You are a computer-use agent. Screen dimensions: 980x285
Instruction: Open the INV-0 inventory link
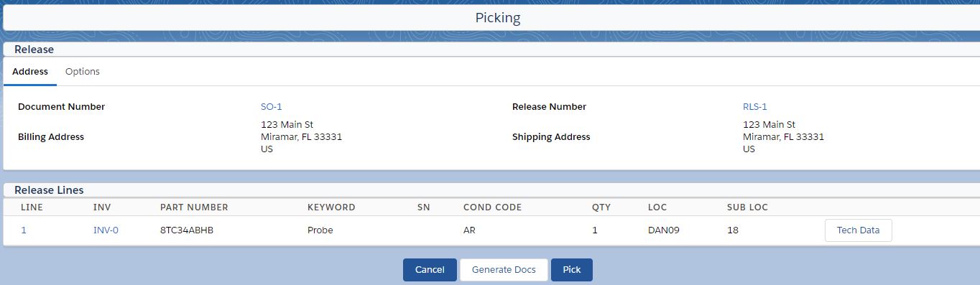(x=106, y=230)
